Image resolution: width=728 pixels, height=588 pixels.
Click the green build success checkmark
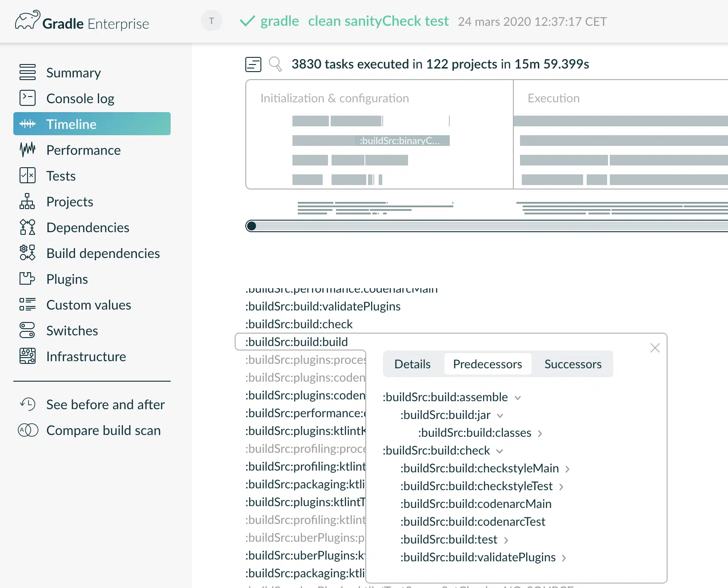[247, 21]
